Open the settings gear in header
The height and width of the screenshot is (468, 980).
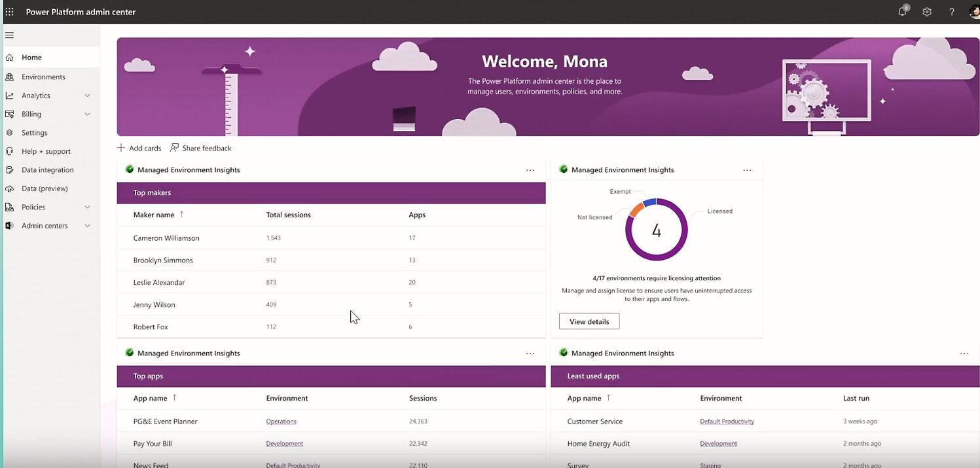pos(927,12)
